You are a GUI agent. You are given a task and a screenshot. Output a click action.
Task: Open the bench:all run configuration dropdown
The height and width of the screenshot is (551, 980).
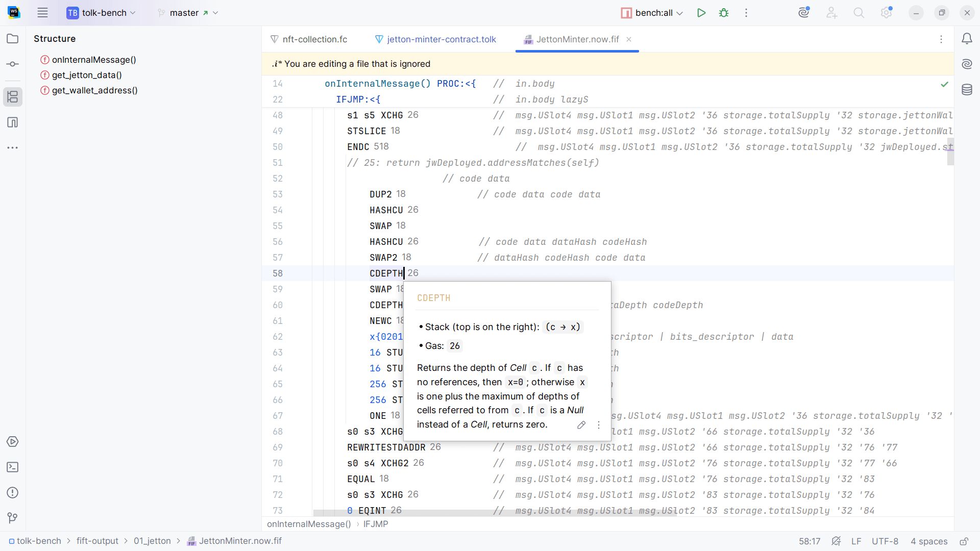(652, 13)
